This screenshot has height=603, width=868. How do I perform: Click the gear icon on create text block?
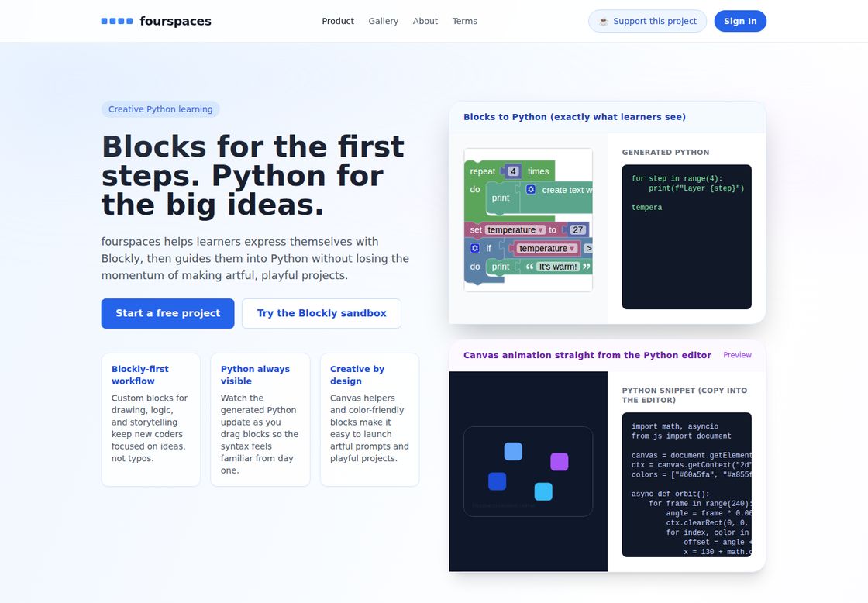click(531, 189)
